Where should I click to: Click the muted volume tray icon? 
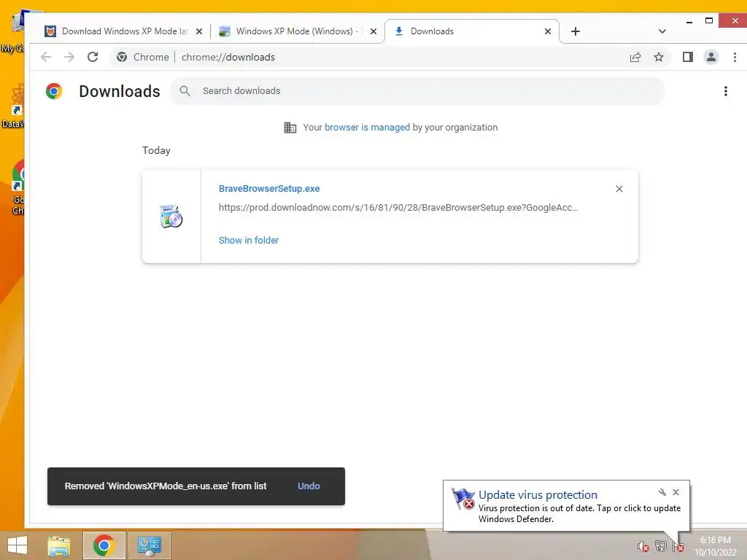click(x=643, y=547)
